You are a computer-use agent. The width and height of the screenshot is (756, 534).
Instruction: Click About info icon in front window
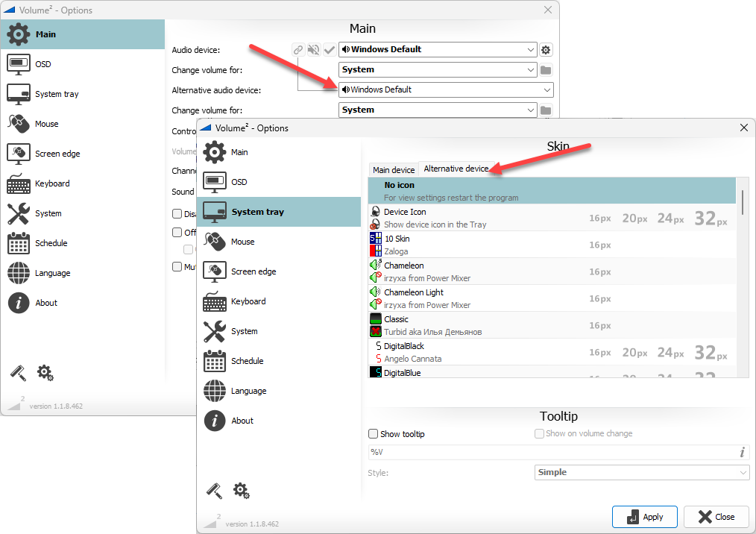point(215,421)
